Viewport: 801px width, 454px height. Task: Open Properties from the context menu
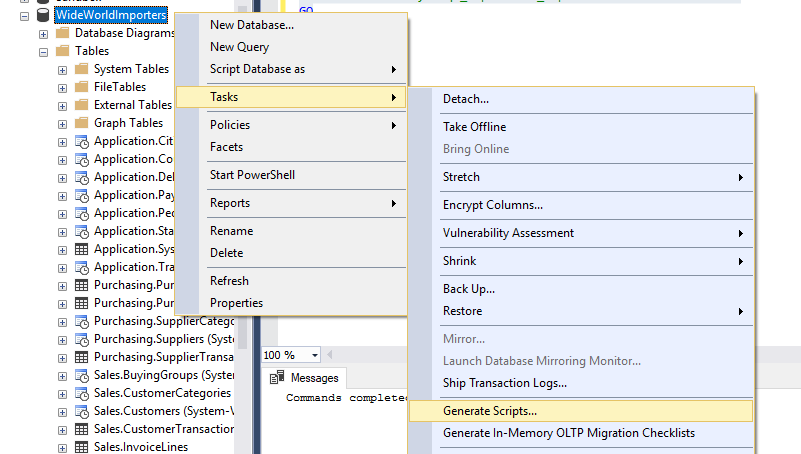tap(236, 303)
